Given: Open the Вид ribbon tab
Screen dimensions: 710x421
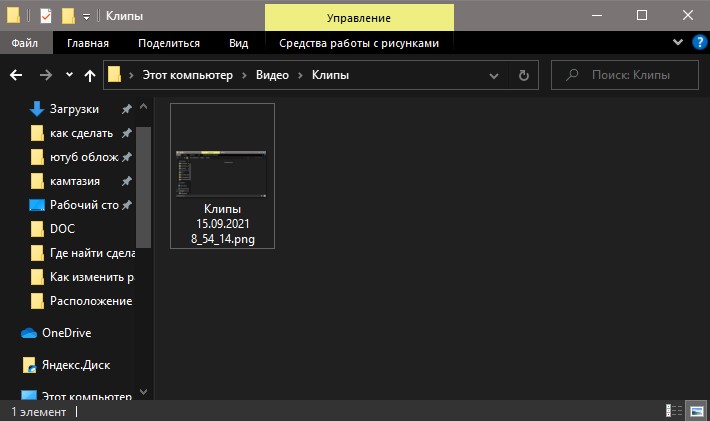Looking at the screenshot, I should 239,43.
